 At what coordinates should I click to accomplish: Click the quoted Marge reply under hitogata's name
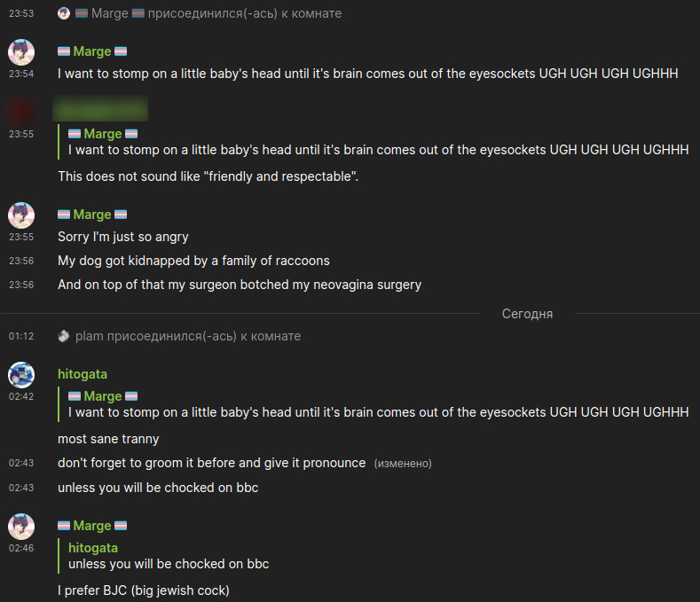pyautogui.click(x=378, y=412)
